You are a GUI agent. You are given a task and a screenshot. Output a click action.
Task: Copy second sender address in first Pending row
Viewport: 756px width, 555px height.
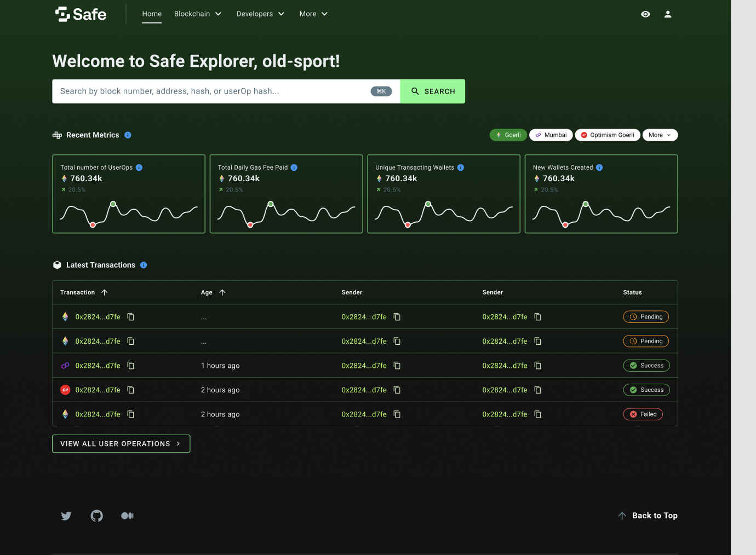click(538, 317)
